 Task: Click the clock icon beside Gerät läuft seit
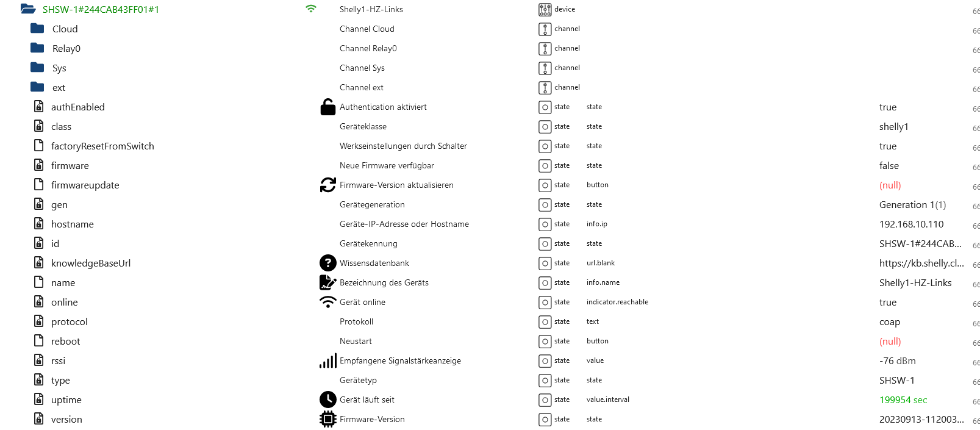click(328, 400)
